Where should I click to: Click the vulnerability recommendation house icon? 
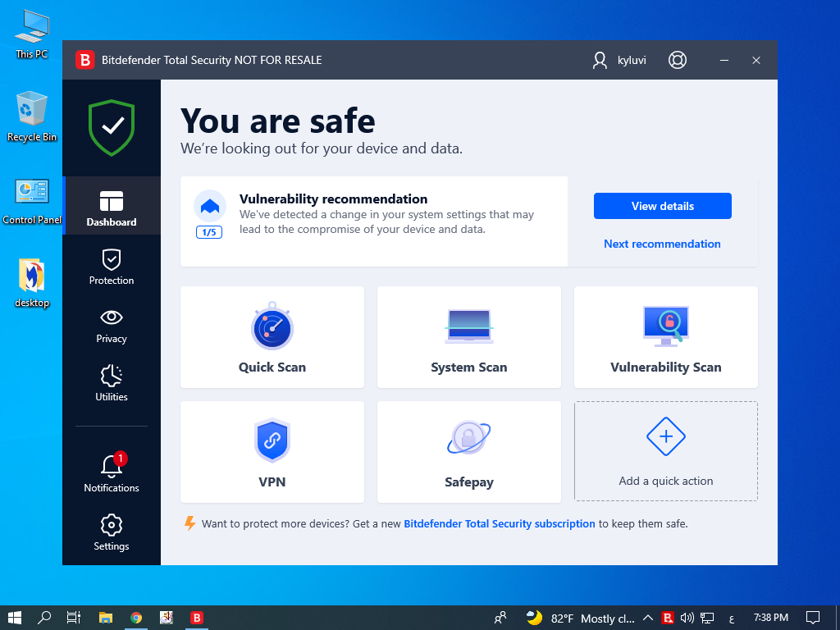coord(209,206)
